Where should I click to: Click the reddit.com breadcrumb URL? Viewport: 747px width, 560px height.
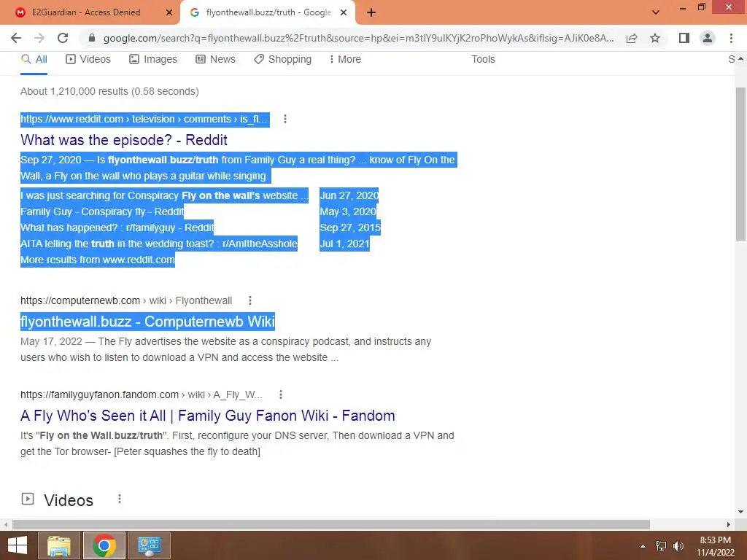point(145,119)
